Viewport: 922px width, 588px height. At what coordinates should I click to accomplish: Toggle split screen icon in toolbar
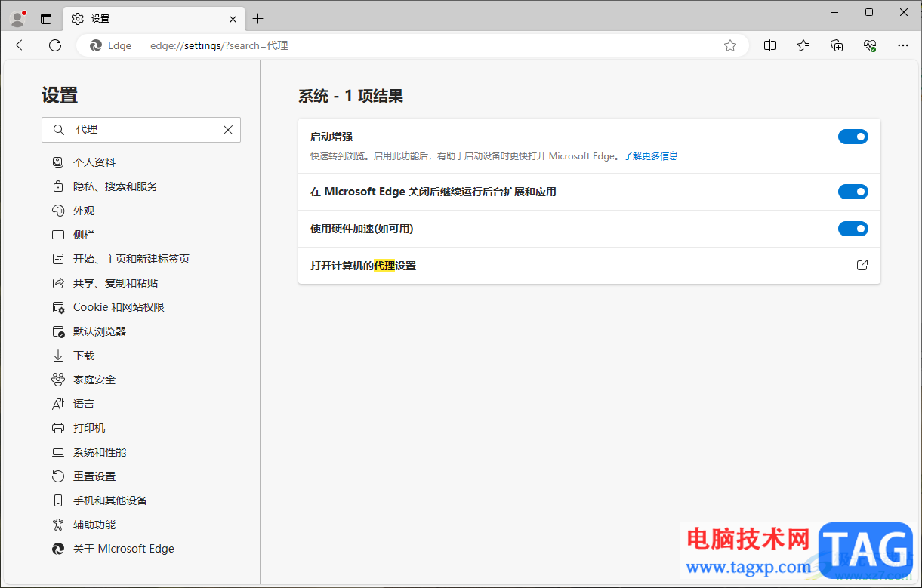(x=770, y=45)
